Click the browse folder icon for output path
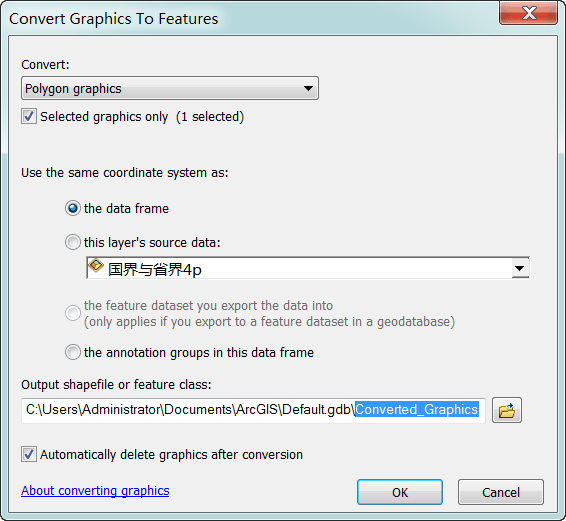This screenshot has width=566, height=521. (x=507, y=410)
